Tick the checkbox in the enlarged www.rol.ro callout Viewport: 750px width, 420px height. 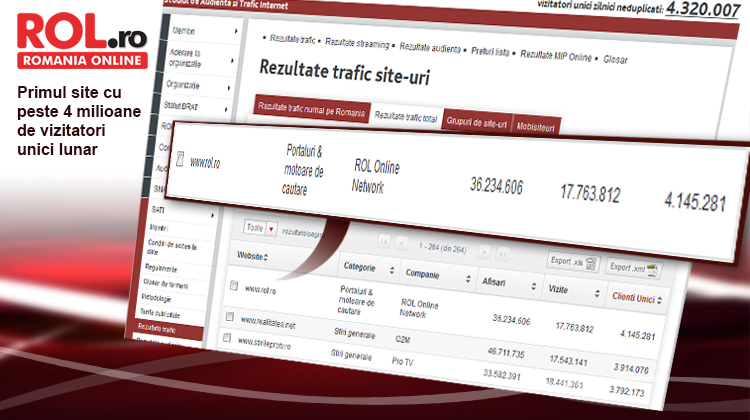pos(180,159)
